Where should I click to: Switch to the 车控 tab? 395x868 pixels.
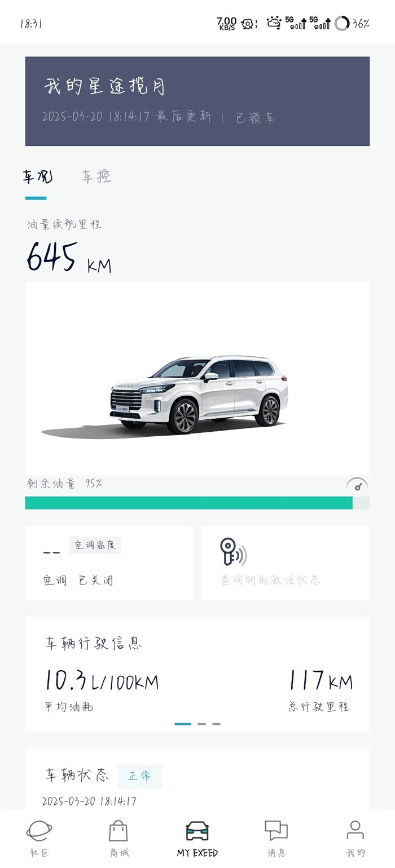[96, 177]
